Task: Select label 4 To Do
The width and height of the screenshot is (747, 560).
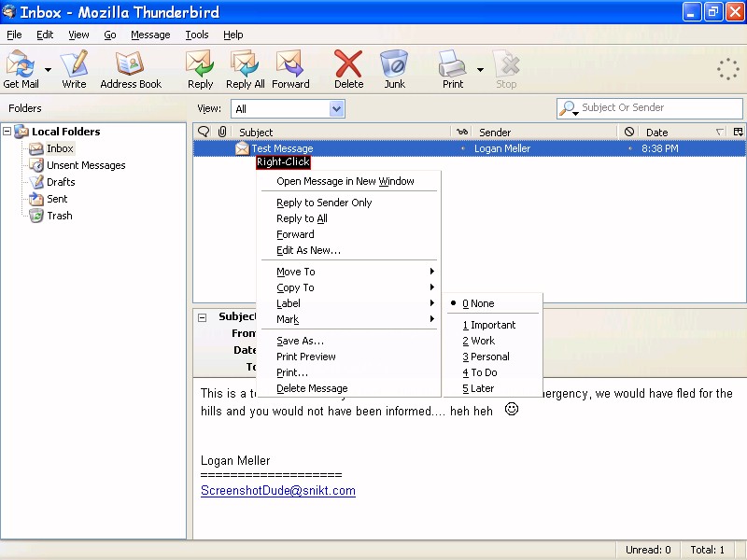Action: [493, 372]
